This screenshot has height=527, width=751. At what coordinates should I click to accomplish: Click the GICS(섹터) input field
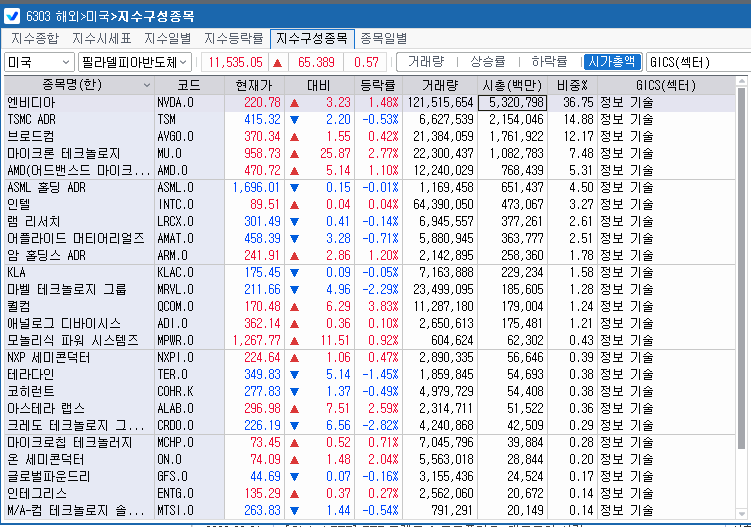(x=698, y=62)
